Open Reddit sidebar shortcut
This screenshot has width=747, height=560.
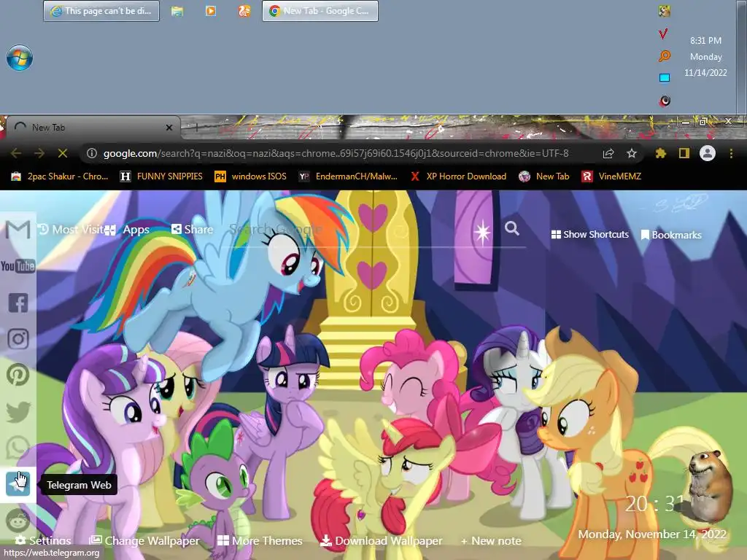pyautogui.click(x=18, y=520)
